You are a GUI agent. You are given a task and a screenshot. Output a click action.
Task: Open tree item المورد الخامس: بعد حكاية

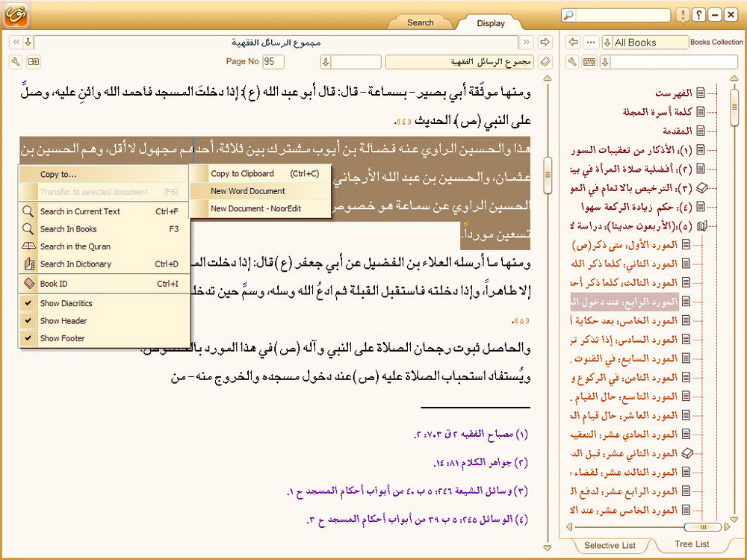[624, 320]
